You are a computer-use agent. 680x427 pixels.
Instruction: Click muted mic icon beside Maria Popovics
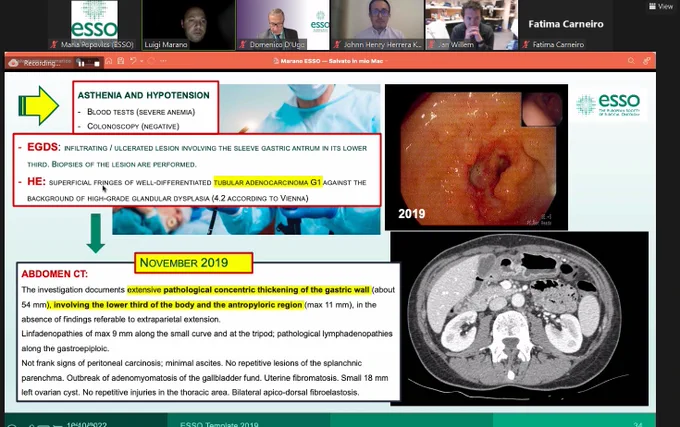pos(55,44)
